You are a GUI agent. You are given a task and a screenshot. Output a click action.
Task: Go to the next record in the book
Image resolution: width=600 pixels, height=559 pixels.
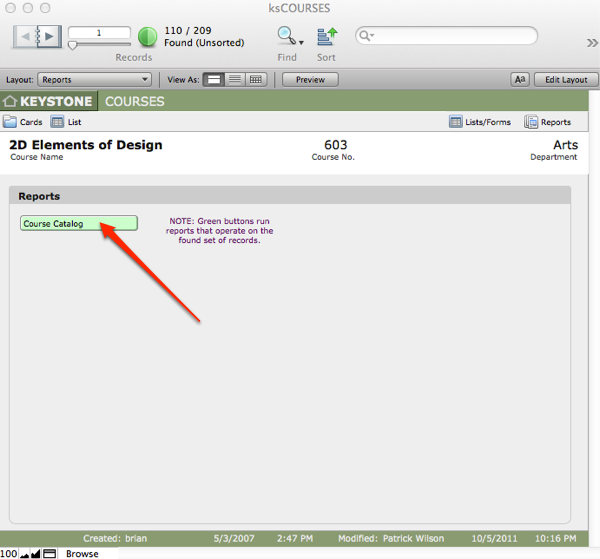tap(50, 37)
